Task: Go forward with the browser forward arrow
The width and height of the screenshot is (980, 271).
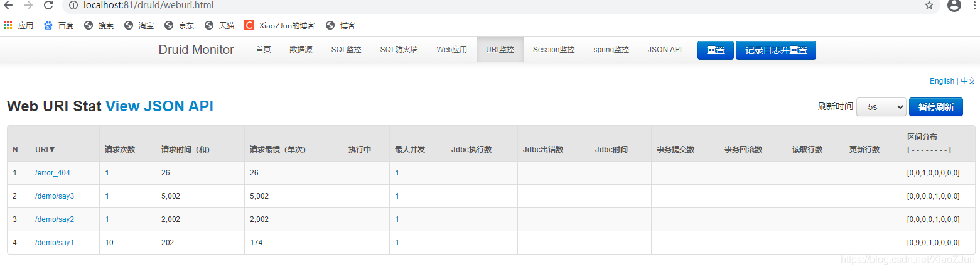Action: [x=28, y=6]
